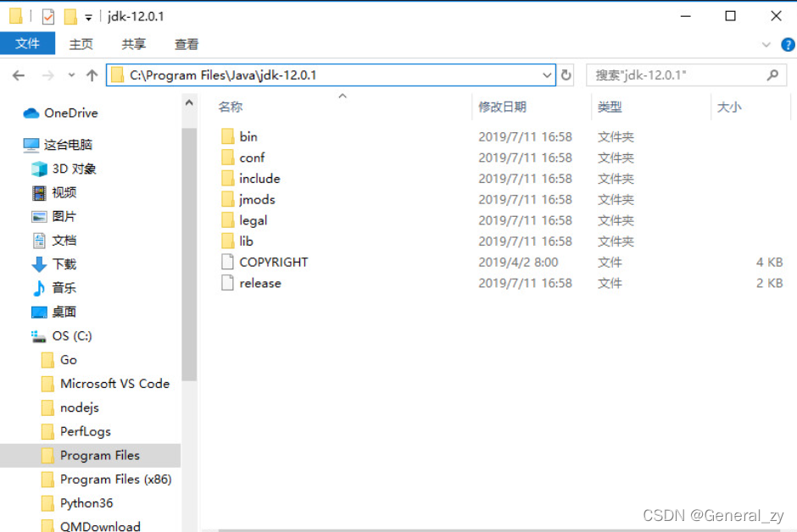Switch to the 查看 ribbon tab
797x532 pixels.
point(186,44)
